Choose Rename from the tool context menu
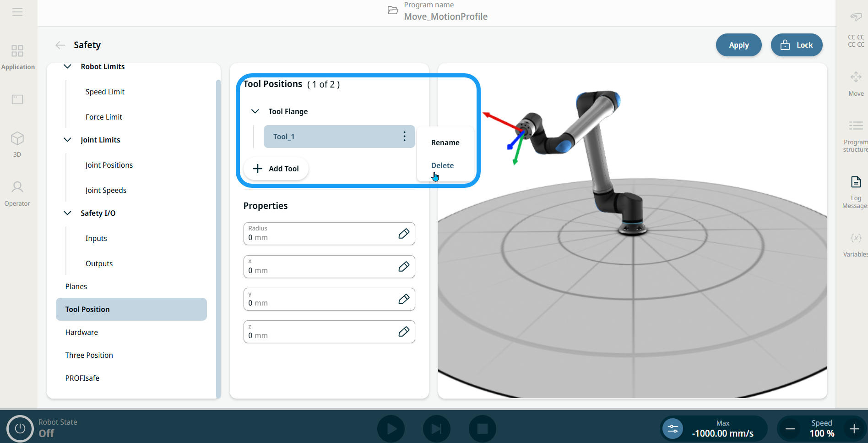Screen dimensions: 868x443 pos(445,142)
